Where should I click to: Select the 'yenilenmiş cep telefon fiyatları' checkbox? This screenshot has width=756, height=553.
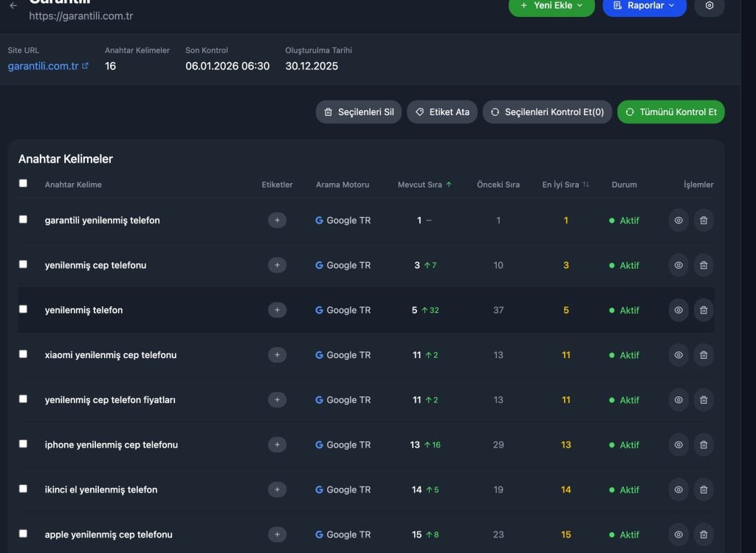click(23, 399)
